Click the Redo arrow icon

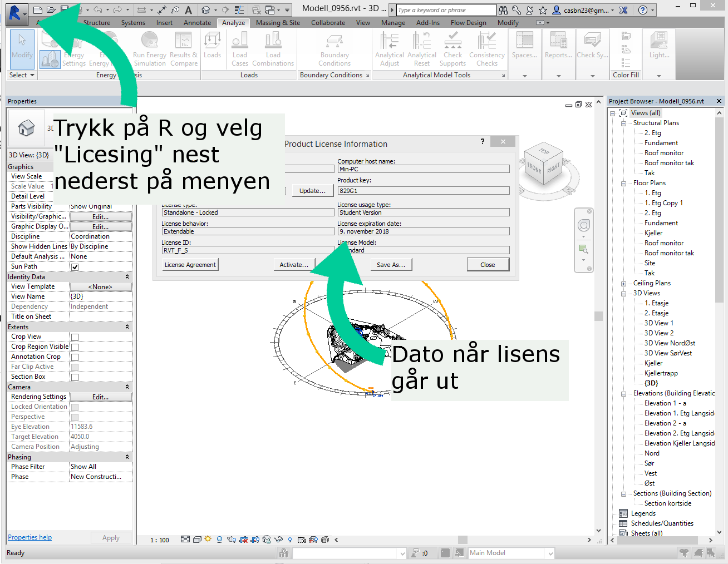(x=117, y=10)
